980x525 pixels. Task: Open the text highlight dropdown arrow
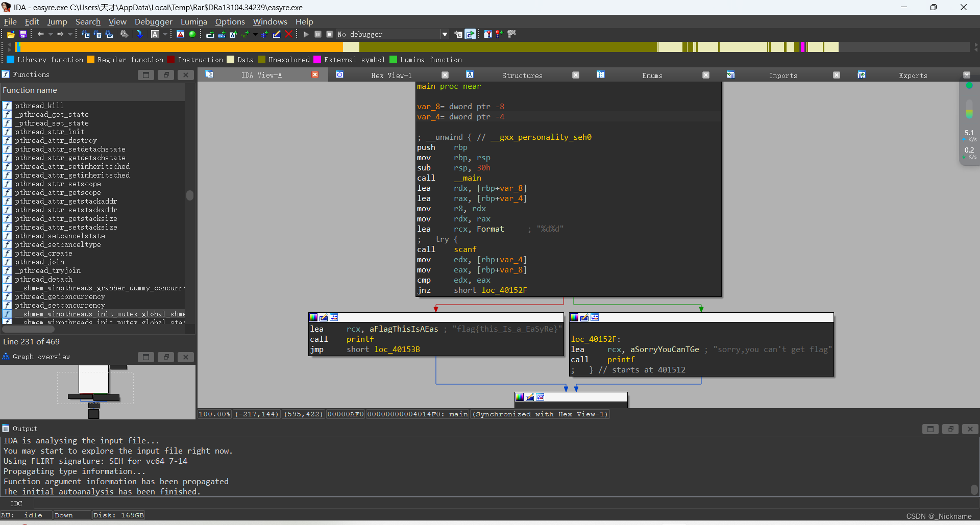click(x=164, y=34)
